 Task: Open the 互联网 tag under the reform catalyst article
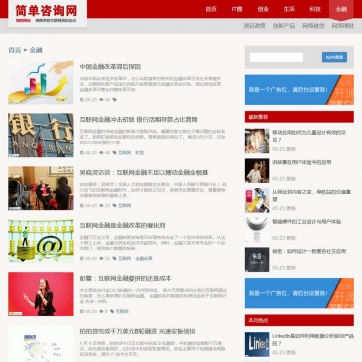pyautogui.click(x=124, y=258)
